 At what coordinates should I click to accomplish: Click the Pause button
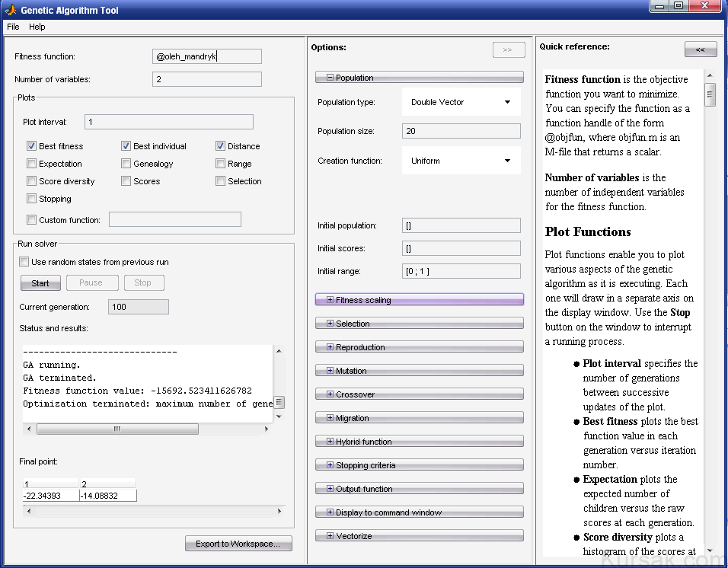[92, 283]
